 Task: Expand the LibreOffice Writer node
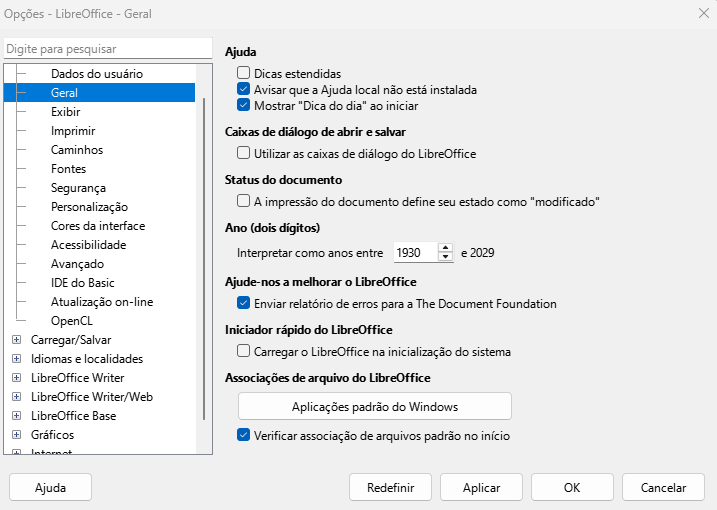click(16, 378)
